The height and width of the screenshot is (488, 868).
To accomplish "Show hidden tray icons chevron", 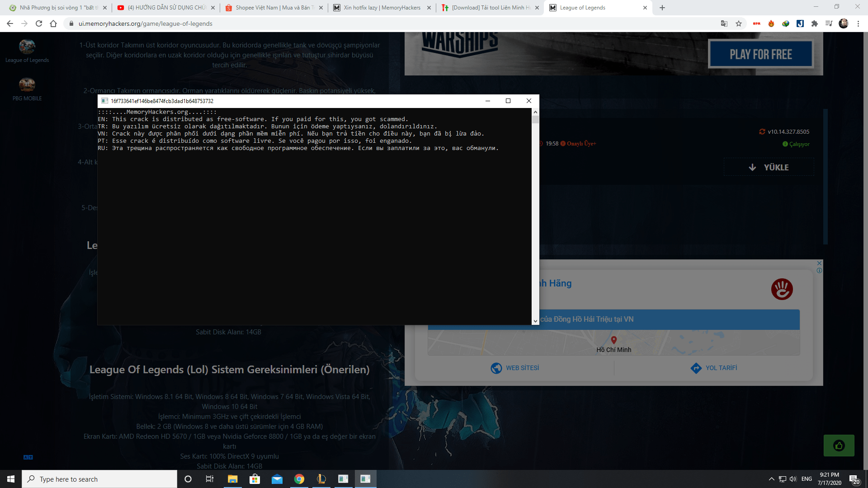I will (771, 479).
